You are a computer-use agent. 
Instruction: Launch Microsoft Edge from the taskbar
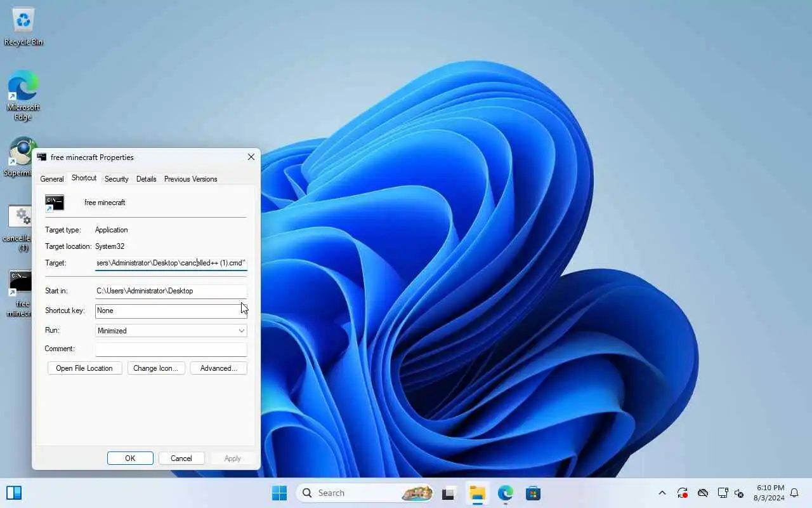505,493
